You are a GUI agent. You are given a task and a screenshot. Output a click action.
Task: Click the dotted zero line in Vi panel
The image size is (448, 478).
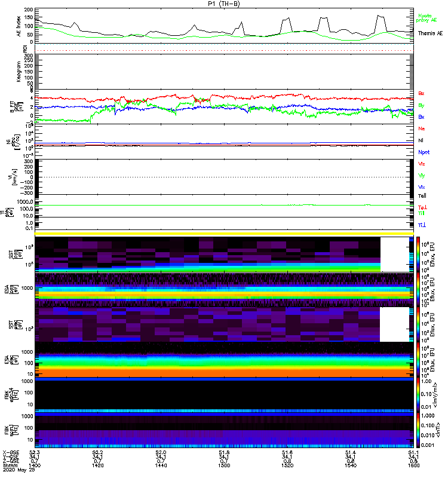coord(224,177)
